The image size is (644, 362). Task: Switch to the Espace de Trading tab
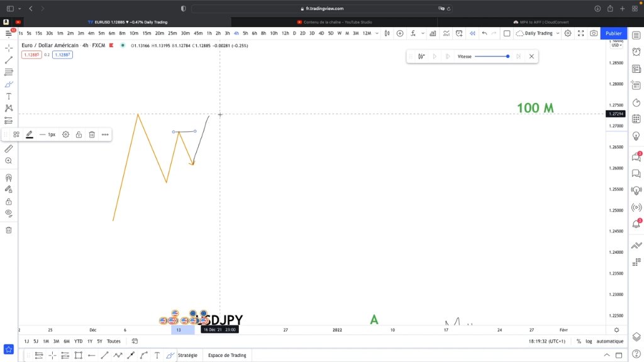point(227,356)
